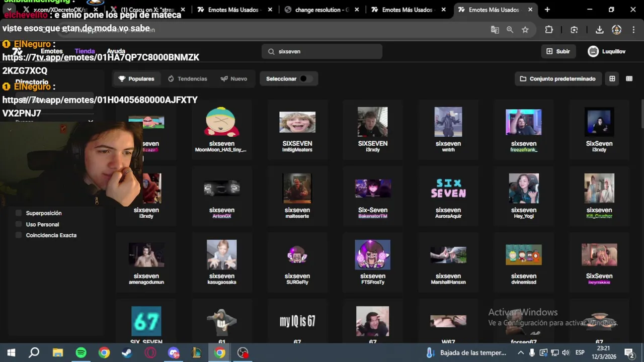Enable Coincidencia Exacta checkbox
Screen dimensions: 644x362
point(19,235)
